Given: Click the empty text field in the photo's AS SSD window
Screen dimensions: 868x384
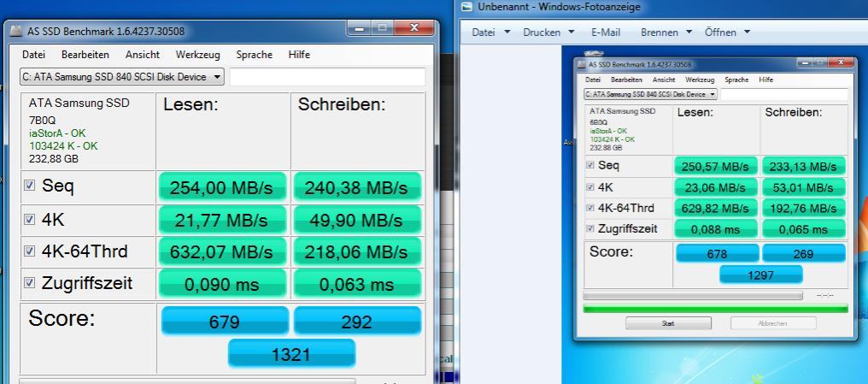Looking at the screenshot, I should click(784, 94).
